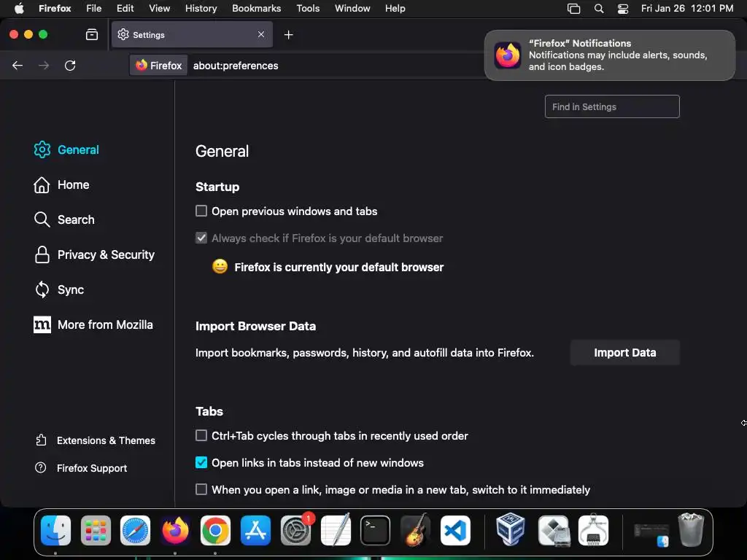Open Google Chrome from the Dock

pyautogui.click(x=215, y=530)
